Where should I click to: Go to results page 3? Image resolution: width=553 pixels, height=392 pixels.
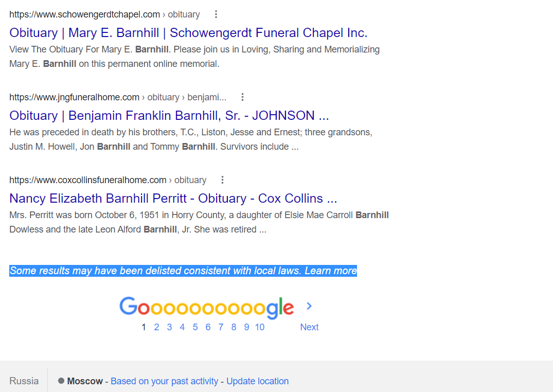(x=169, y=327)
